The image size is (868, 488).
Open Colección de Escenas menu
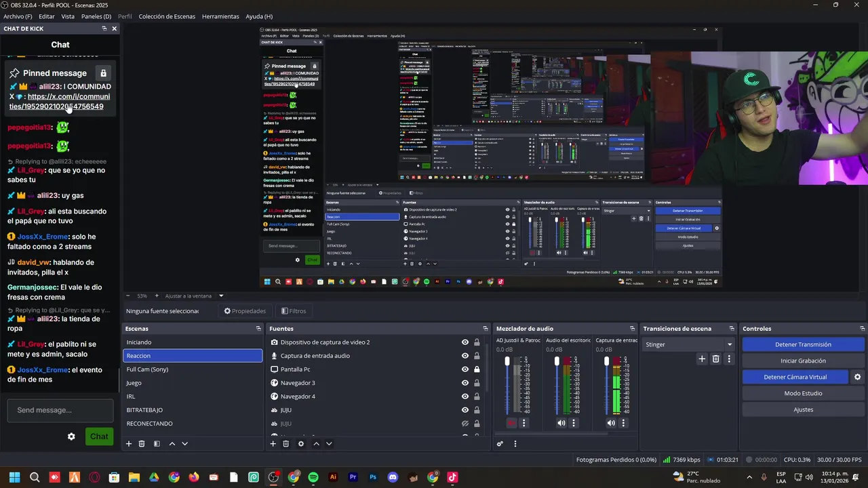[x=167, y=16]
